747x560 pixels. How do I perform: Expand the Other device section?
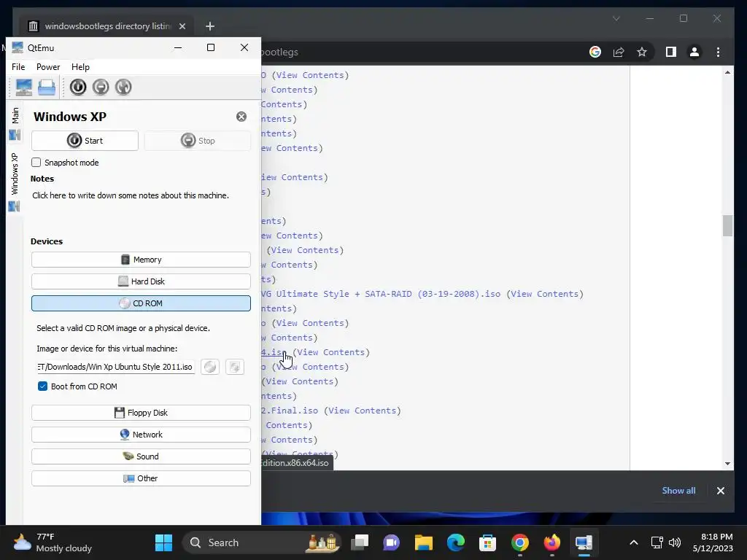(141, 478)
